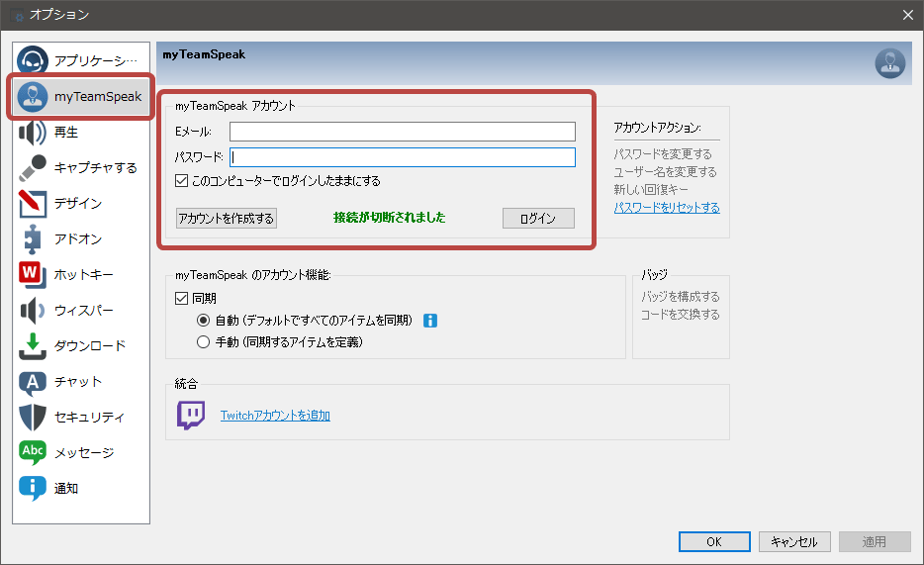Image resolution: width=924 pixels, height=565 pixels.
Task: Open the アプリケーション settings icon
Action: (x=33, y=60)
